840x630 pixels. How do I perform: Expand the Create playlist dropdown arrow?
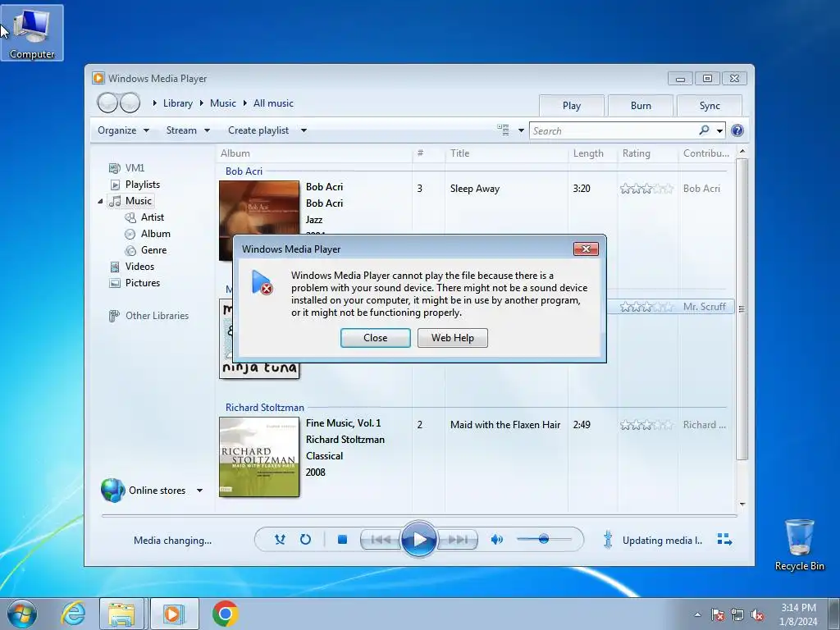(304, 130)
